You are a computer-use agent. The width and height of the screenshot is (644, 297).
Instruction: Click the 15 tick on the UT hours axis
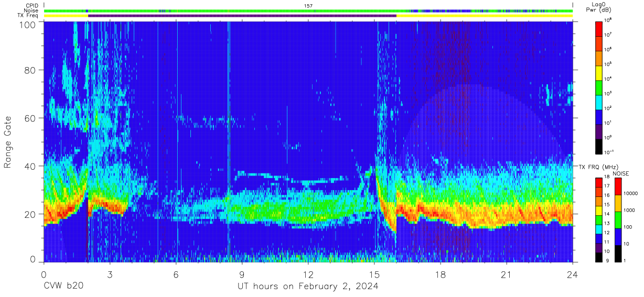point(374,274)
